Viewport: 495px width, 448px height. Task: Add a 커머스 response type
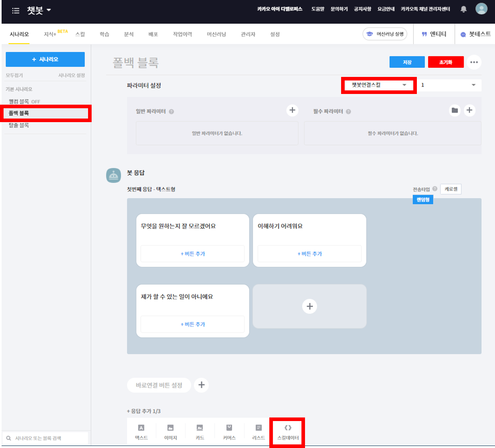click(x=229, y=432)
